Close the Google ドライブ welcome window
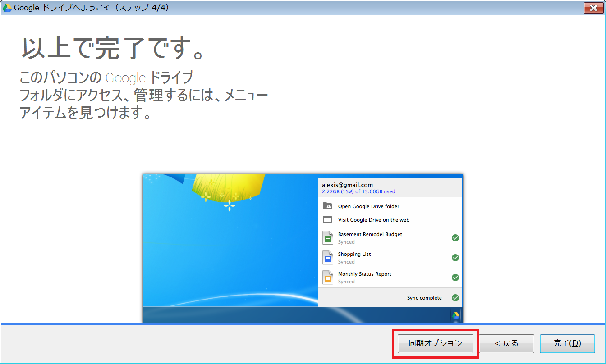Image resolution: width=606 pixels, height=364 pixels. pyautogui.click(x=593, y=7)
